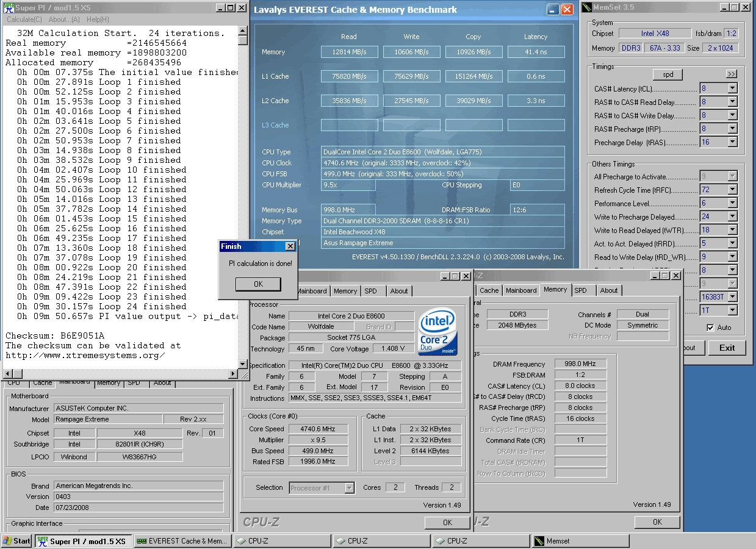Click OK in CPU-Z memory window
Image resolution: width=756 pixels, height=549 pixels.
(657, 522)
